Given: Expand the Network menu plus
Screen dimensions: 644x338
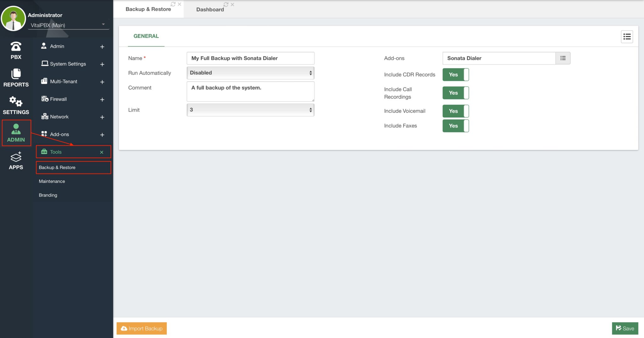Looking at the screenshot, I should click(102, 117).
